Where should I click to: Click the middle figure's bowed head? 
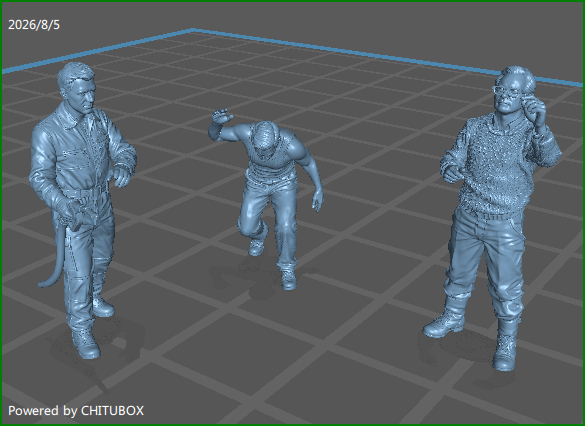coord(264,141)
